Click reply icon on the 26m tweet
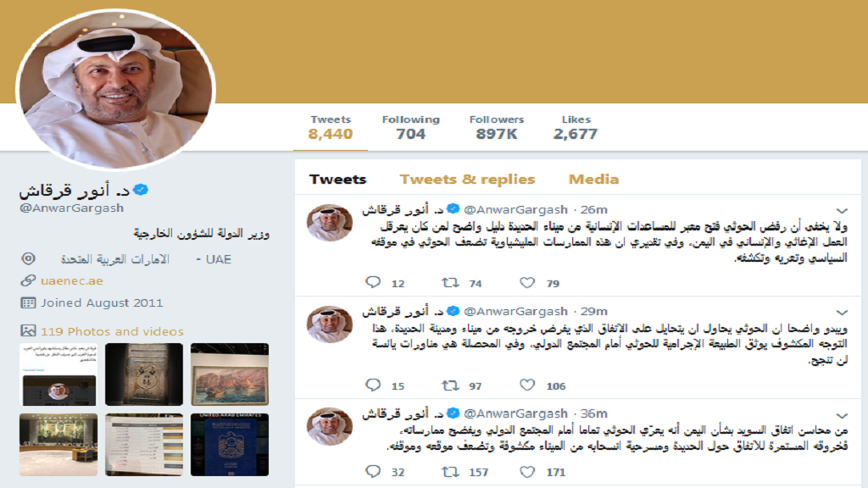Viewport: 868px width, 488px height. click(373, 283)
